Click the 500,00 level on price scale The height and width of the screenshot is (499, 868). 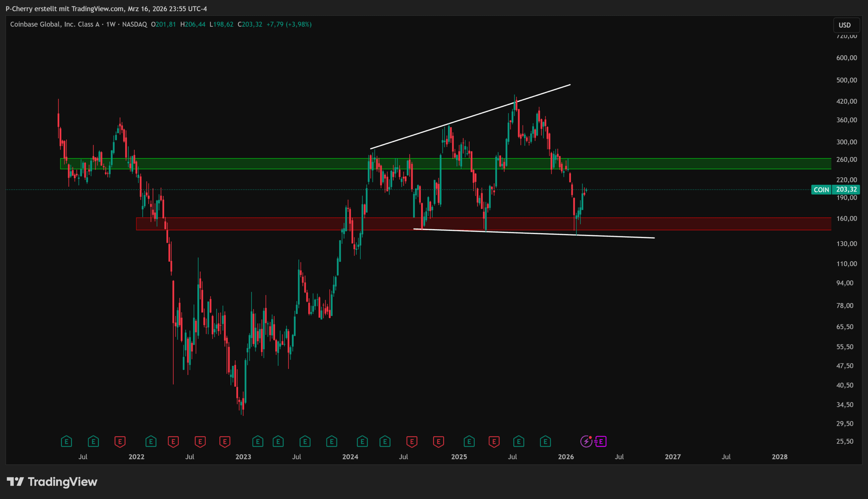[846, 80]
